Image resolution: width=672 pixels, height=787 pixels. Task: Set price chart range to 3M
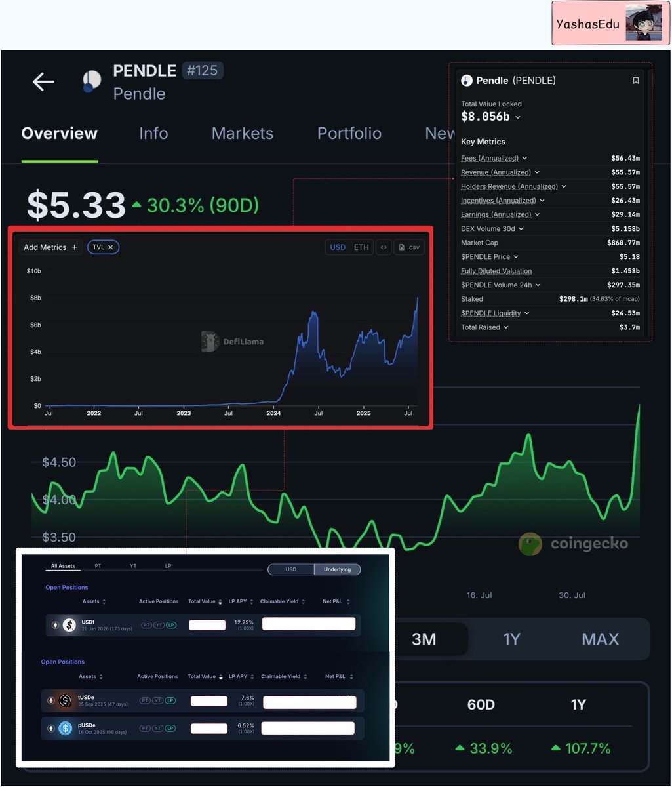click(x=424, y=639)
